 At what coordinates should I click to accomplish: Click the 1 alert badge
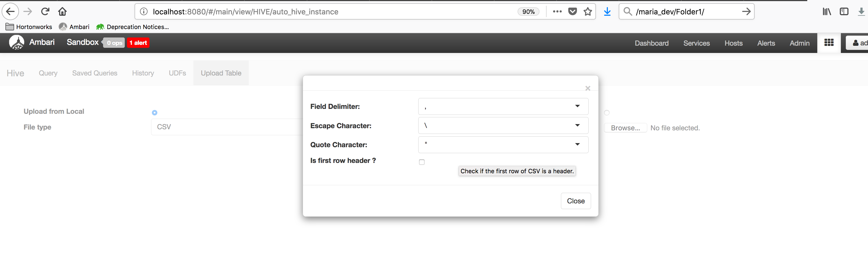click(138, 43)
